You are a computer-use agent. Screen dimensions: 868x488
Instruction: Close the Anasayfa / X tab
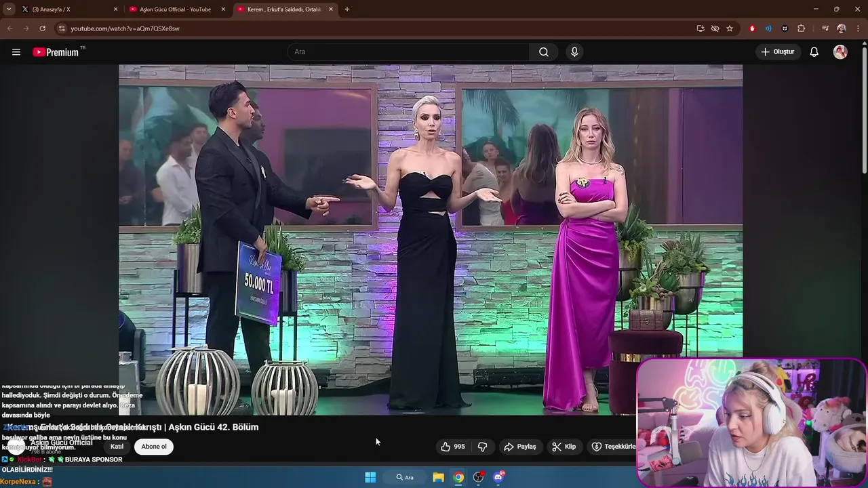[x=115, y=9]
